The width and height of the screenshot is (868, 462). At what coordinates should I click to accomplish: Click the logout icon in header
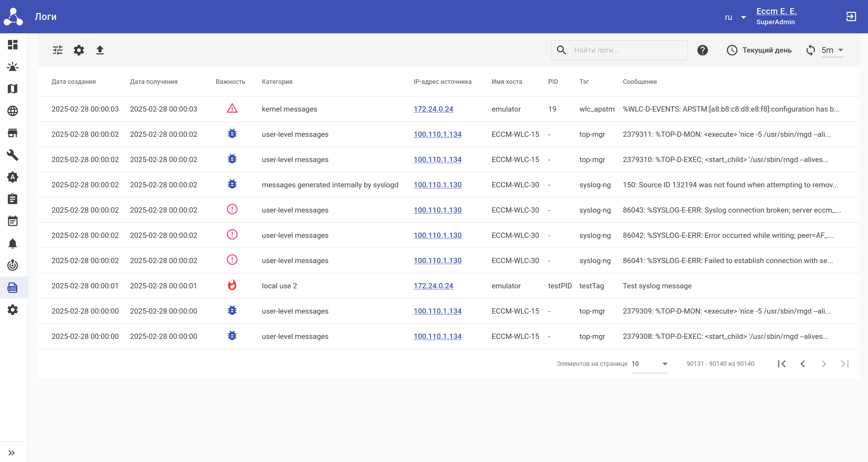click(x=851, y=16)
